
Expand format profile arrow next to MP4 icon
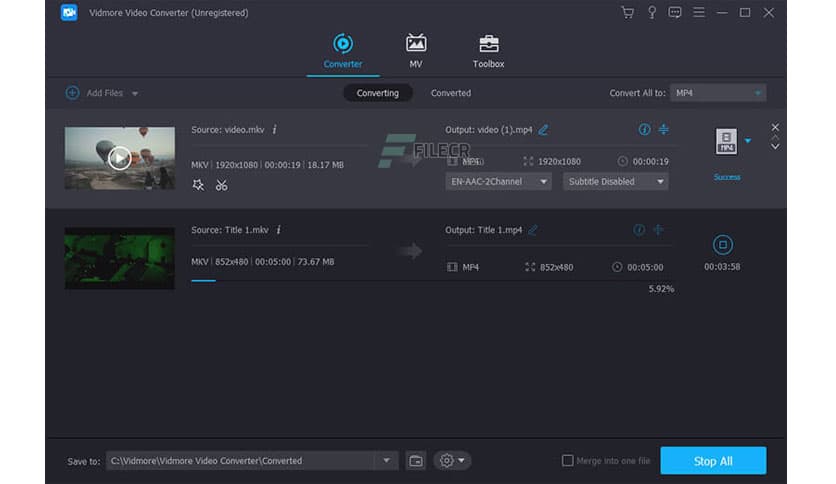coord(748,141)
